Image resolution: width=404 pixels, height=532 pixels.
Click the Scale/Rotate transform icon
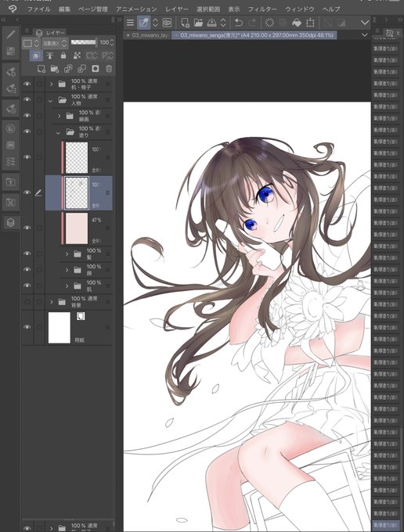click(x=310, y=23)
